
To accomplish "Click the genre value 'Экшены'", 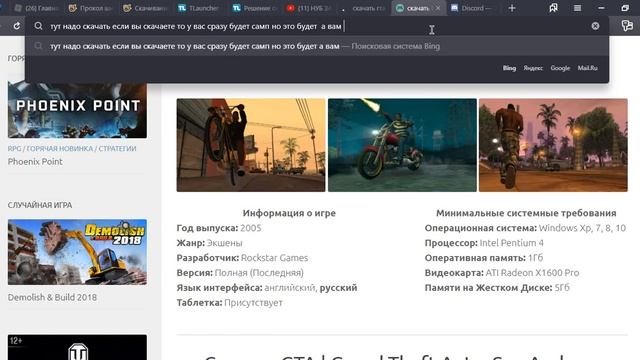I will point(224,243).
